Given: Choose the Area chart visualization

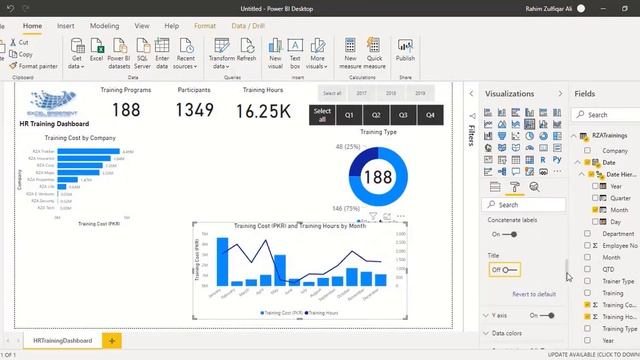Looking at the screenshot, I should [x=502, y=124].
